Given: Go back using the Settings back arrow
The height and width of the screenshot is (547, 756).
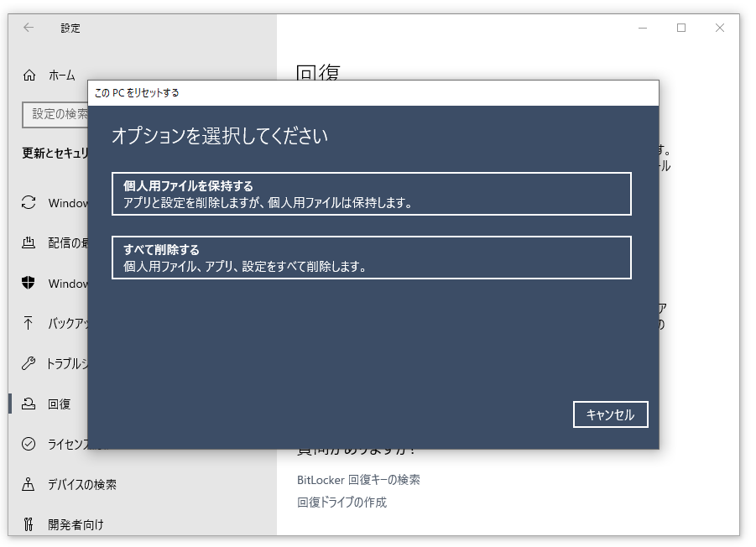Looking at the screenshot, I should pos(29,28).
